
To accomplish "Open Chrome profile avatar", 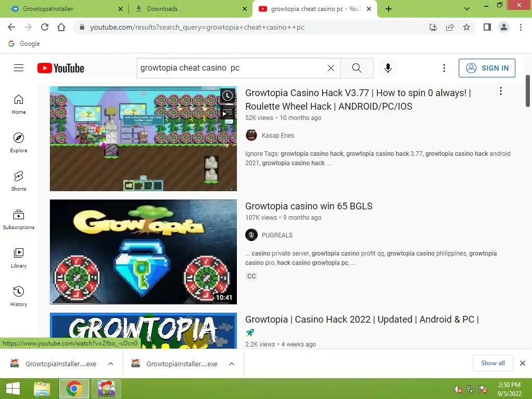I will tap(504, 27).
